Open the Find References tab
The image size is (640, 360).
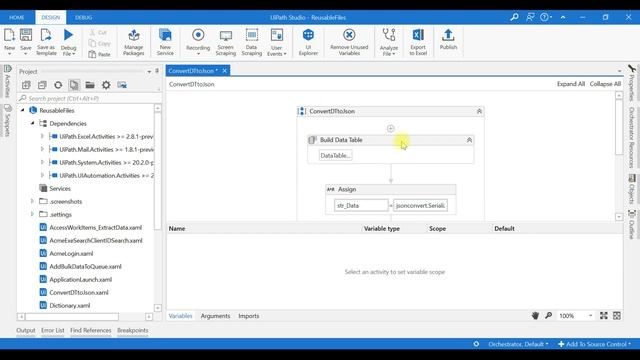tap(91, 330)
